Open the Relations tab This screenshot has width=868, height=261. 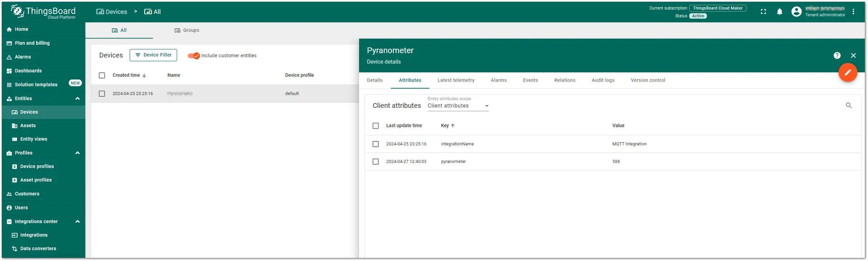(x=565, y=80)
